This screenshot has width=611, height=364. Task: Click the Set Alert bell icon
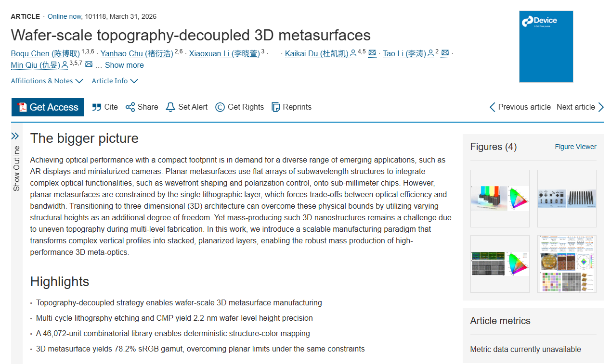(x=170, y=107)
